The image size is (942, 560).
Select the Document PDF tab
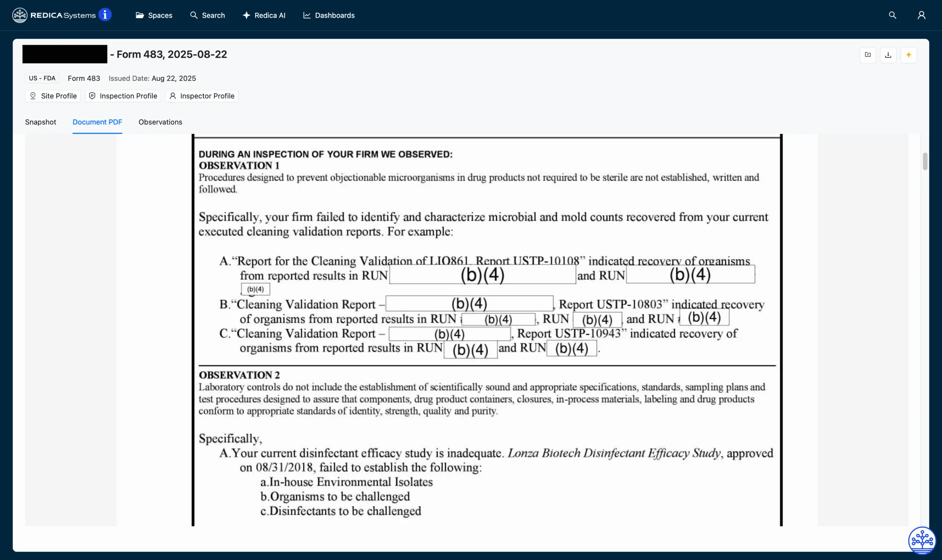[x=98, y=122]
